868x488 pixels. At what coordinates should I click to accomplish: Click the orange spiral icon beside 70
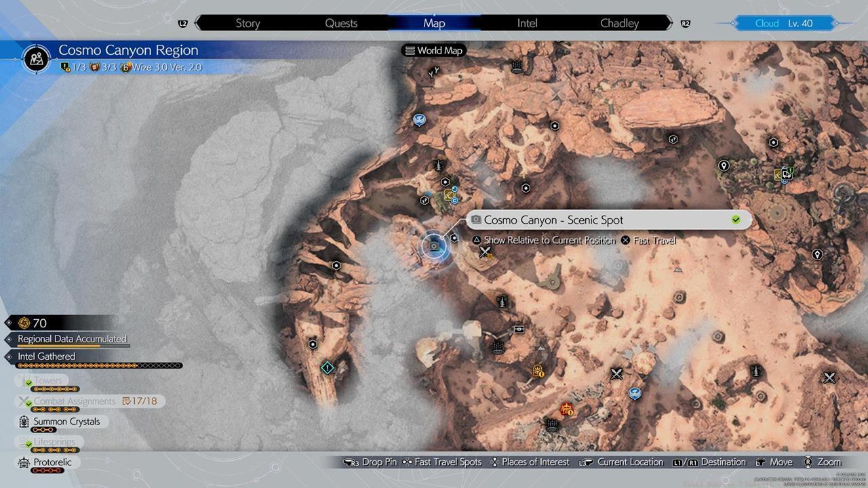[x=24, y=323]
